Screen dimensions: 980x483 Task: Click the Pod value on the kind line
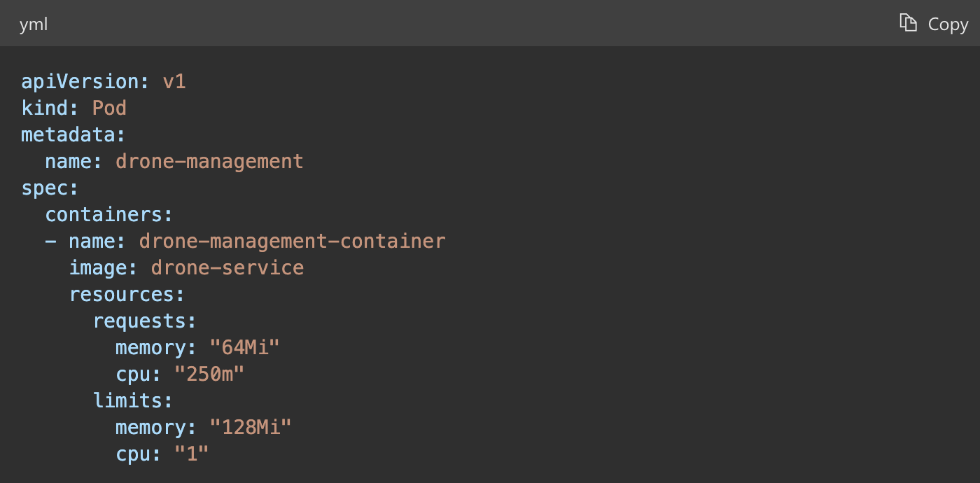coord(109,108)
